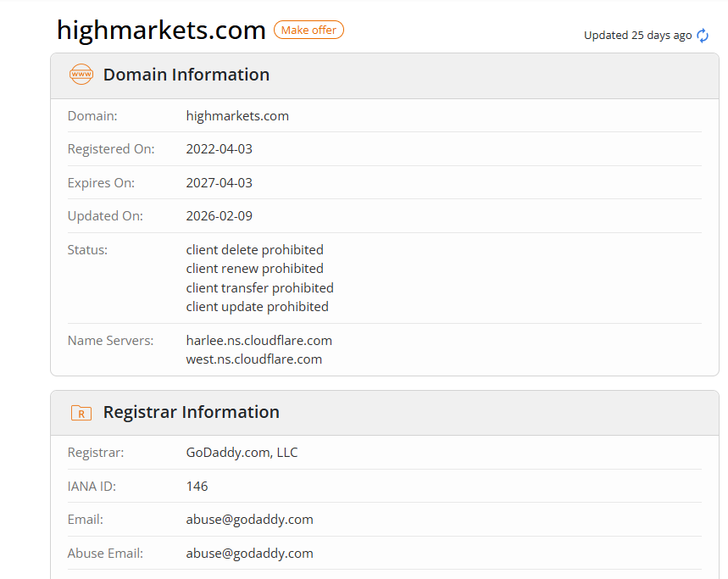Image resolution: width=728 pixels, height=579 pixels.
Task: Select the expiry date 2027-04-03
Action: click(220, 183)
